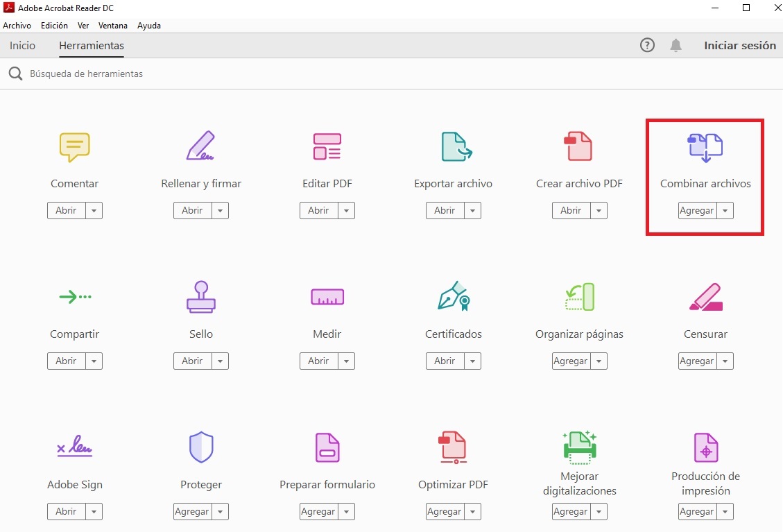The width and height of the screenshot is (783, 532).
Task: Expand the Abrir dropdown under Comentar
Action: 94,210
